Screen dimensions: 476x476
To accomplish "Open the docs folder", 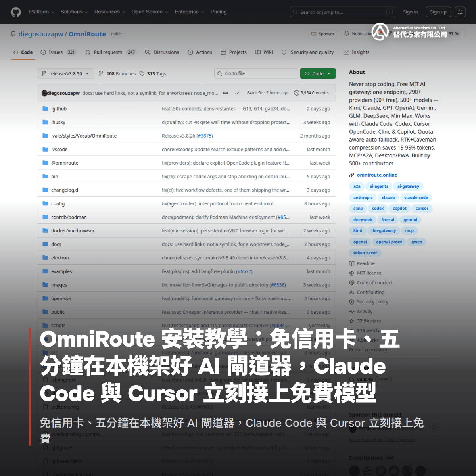I will pos(56,244).
